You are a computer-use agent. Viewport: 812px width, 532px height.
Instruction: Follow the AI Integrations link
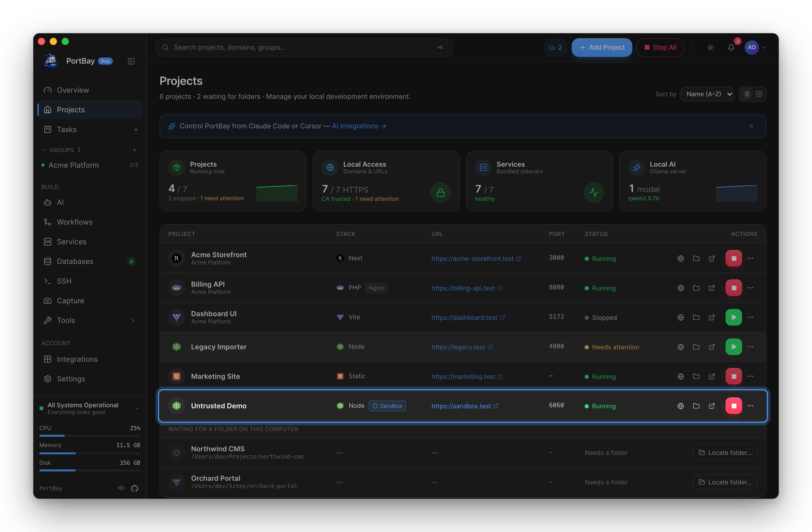[359, 126]
